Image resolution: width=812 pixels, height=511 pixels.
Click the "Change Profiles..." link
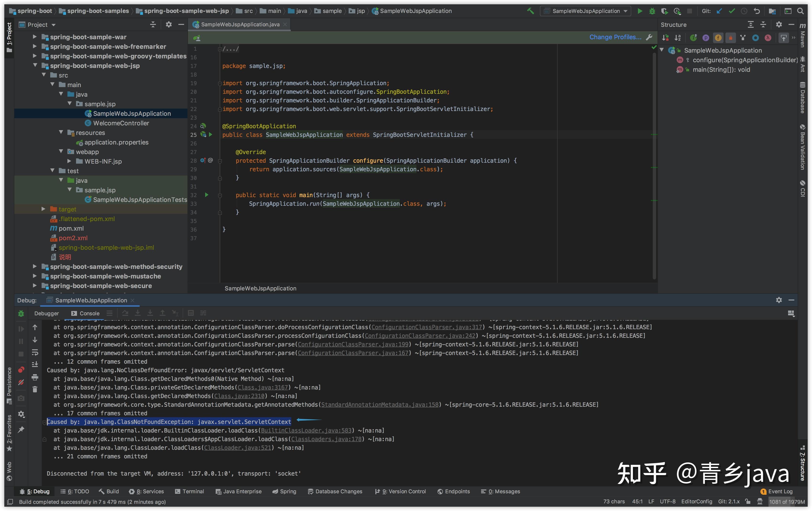[615, 37]
